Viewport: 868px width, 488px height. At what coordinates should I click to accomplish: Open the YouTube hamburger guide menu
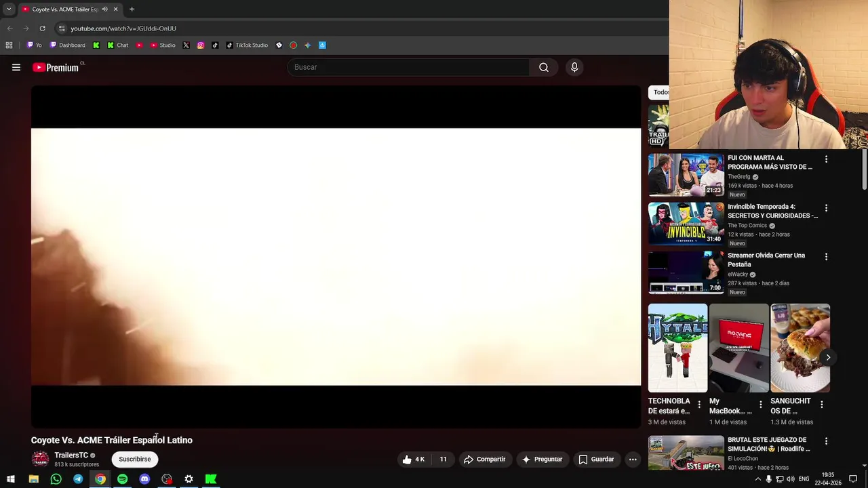click(x=16, y=67)
